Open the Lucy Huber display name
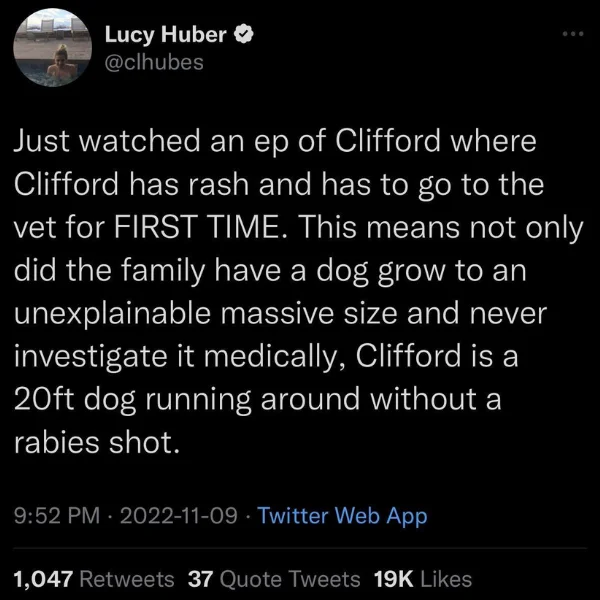 pyautogui.click(x=165, y=34)
